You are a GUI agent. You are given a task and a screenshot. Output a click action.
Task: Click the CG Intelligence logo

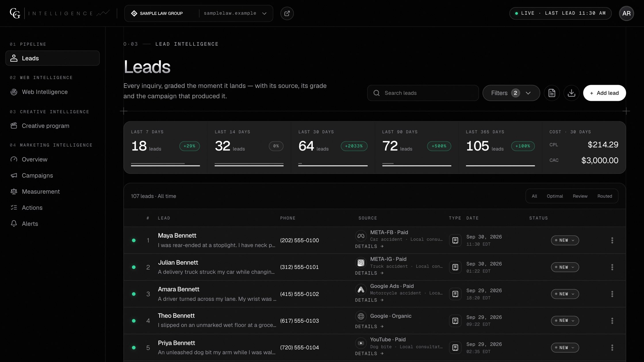click(x=60, y=13)
